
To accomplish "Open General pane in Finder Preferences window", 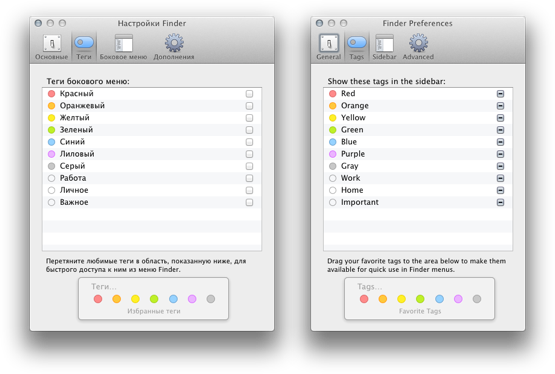I will tap(328, 47).
